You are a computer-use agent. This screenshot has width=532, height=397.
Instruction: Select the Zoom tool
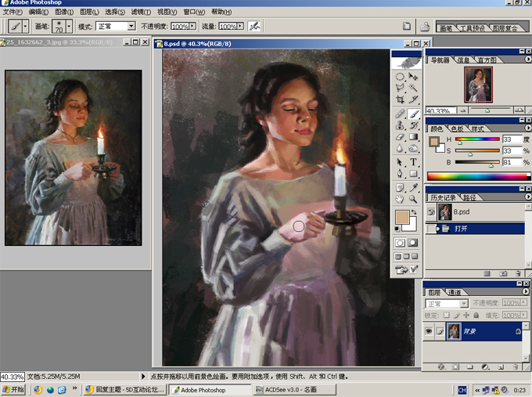[x=413, y=199]
